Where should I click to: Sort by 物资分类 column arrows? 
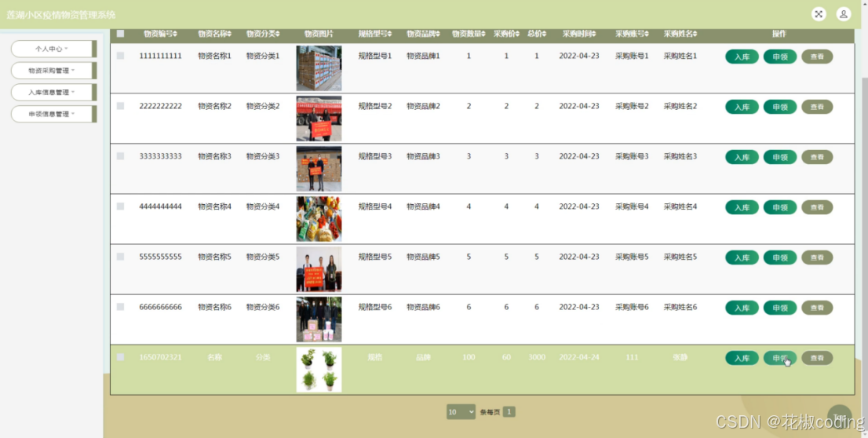[x=278, y=35]
